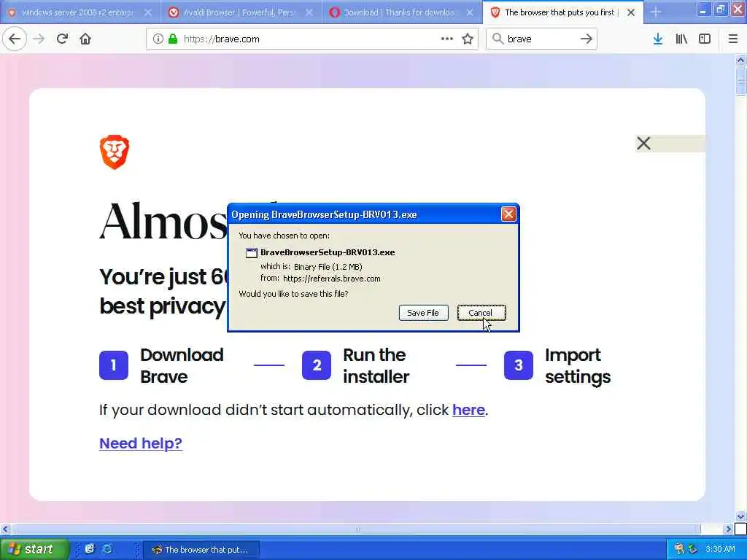Close the windows server 2008 tab
This screenshot has width=747, height=560.
click(148, 12)
